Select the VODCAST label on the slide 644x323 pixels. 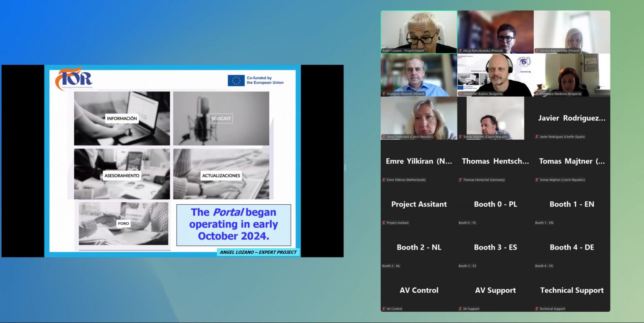(221, 119)
